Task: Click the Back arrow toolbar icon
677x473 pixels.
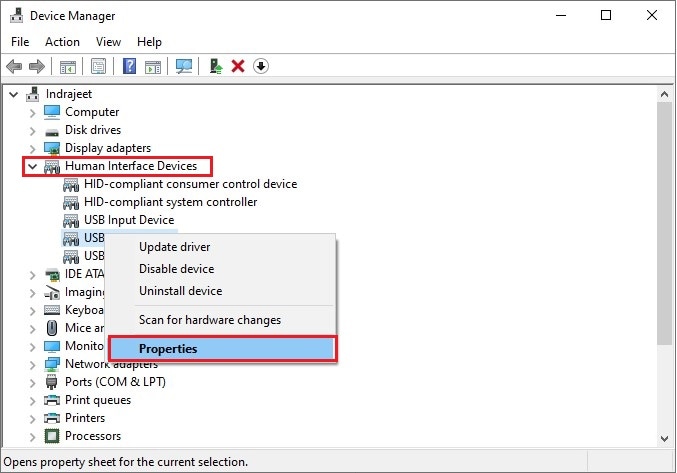Action: click(14, 67)
